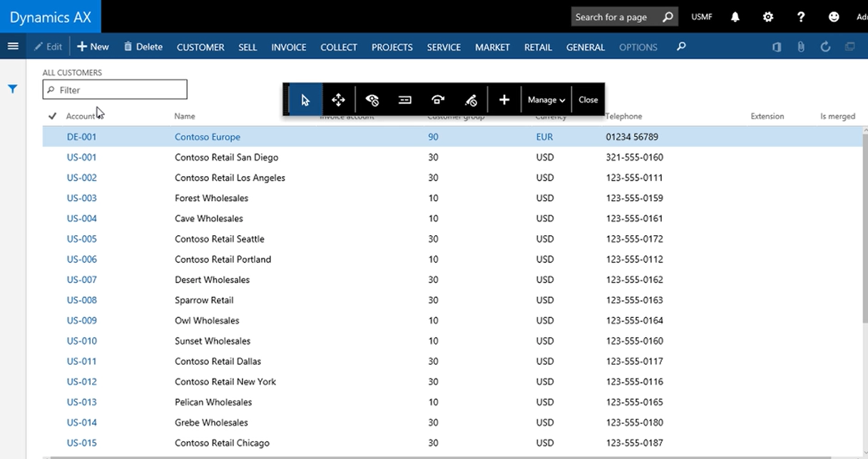Choose the Summary field tool icon
Viewport: 868px width, 459px height.
click(x=405, y=100)
